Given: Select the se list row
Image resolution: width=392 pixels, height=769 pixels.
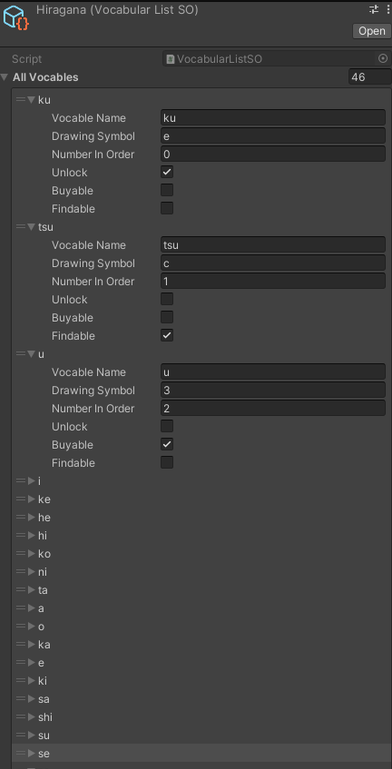Looking at the screenshot, I should click(x=202, y=753).
